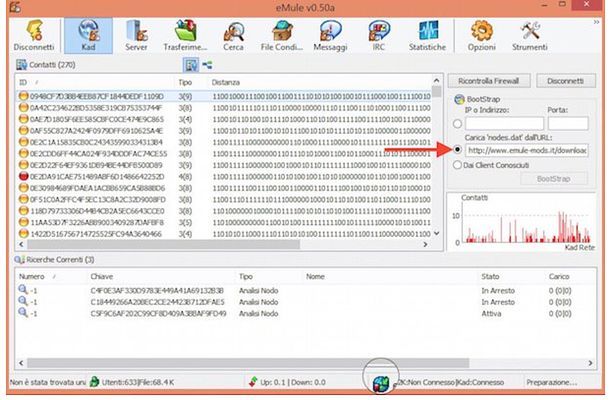This screenshot has width=610, height=400.
Task: Open the File Condivisi section
Action: click(282, 36)
